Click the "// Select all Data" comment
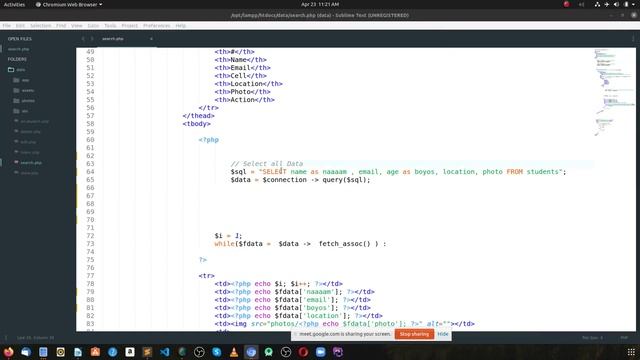The height and width of the screenshot is (360, 640). (x=267, y=164)
